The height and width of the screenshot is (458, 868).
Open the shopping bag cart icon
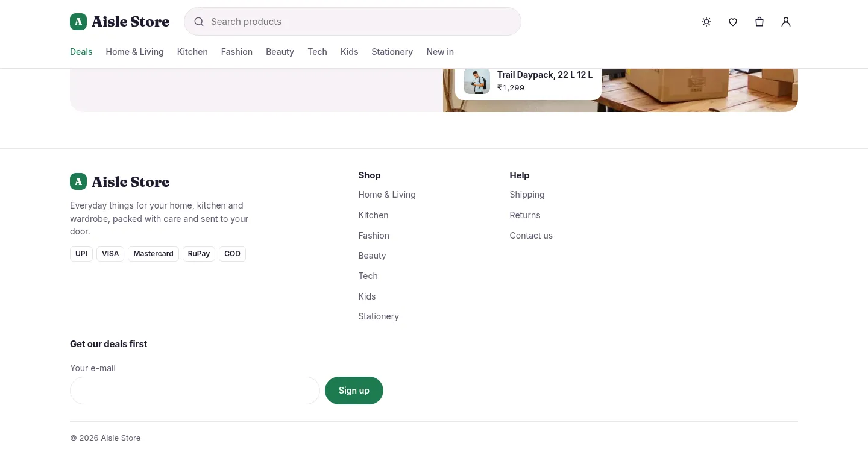(x=759, y=22)
